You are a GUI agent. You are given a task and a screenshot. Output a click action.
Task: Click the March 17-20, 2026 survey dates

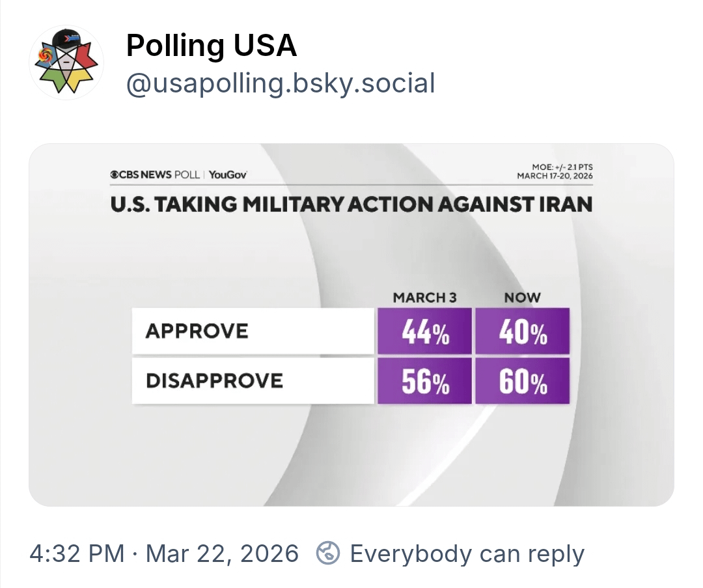[555, 176]
